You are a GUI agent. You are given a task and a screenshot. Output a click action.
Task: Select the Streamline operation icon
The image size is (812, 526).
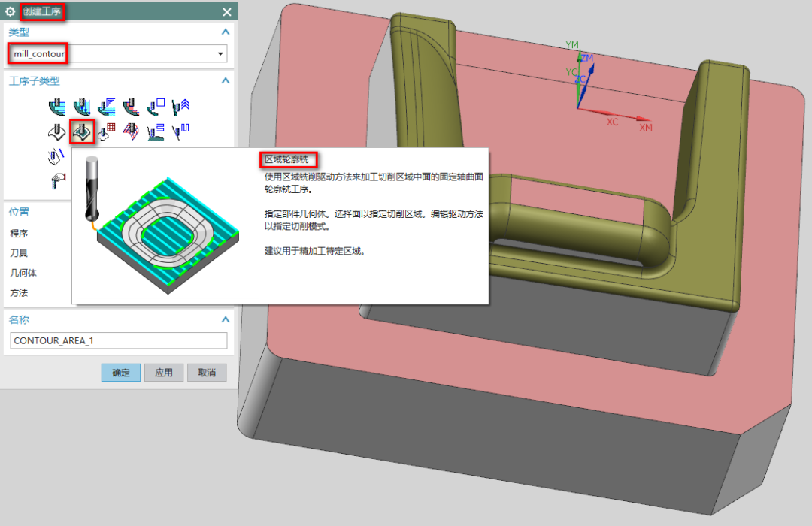pos(132,132)
